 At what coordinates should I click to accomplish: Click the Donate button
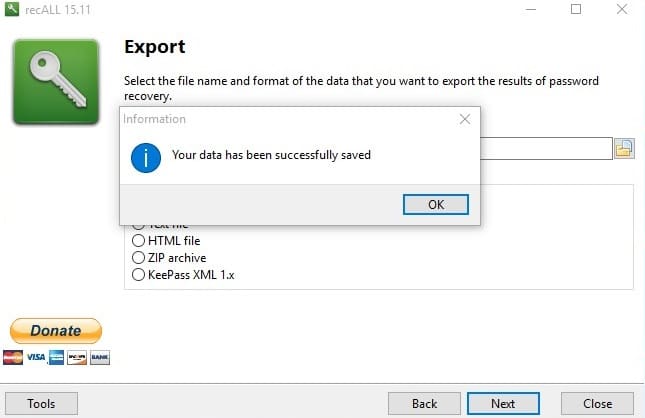tap(56, 331)
